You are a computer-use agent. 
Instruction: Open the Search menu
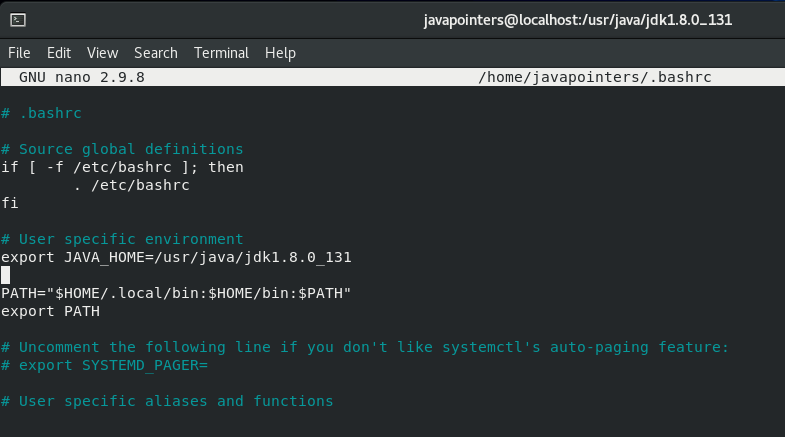pos(155,53)
